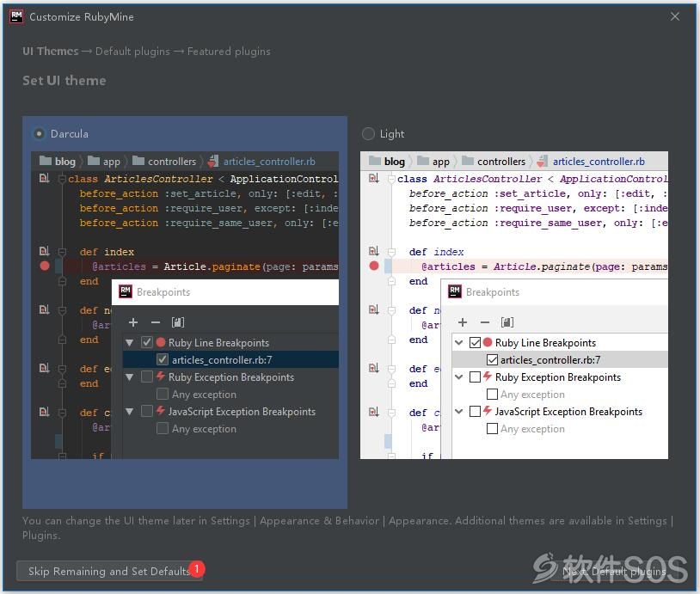
Task: Toggle JavaScript Exception Breakpoints checkbox in Light preview
Action: pyautogui.click(x=475, y=411)
